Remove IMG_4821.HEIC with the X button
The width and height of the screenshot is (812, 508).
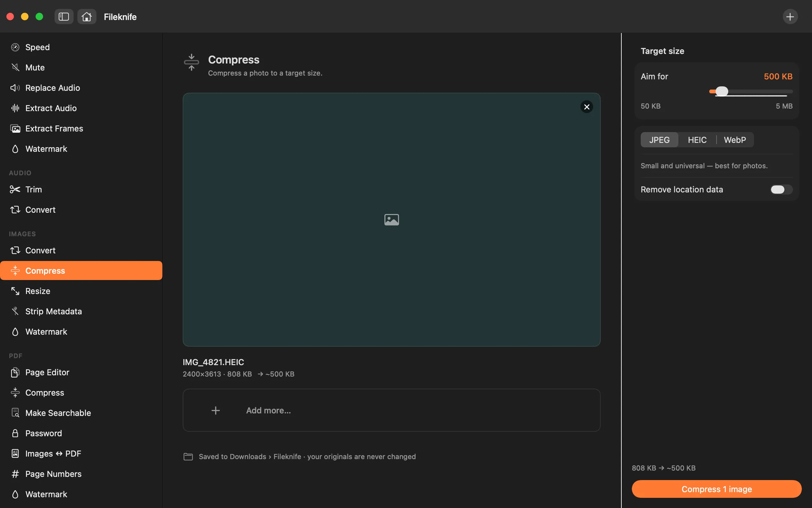click(586, 107)
